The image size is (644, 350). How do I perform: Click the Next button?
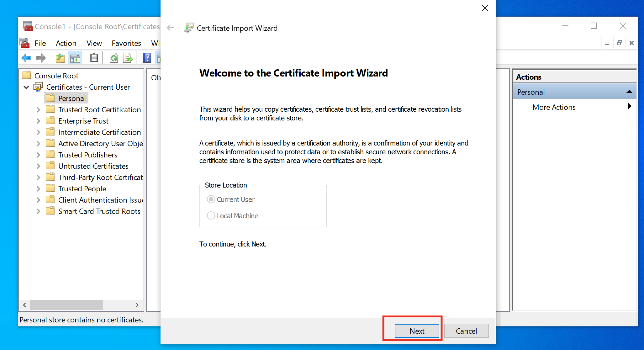(x=417, y=331)
